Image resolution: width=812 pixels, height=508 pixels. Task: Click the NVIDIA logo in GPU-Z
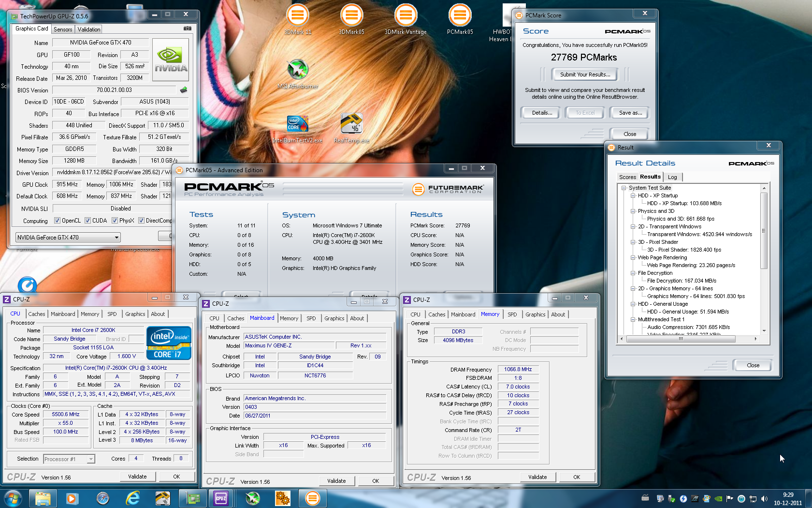pyautogui.click(x=171, y=60)
